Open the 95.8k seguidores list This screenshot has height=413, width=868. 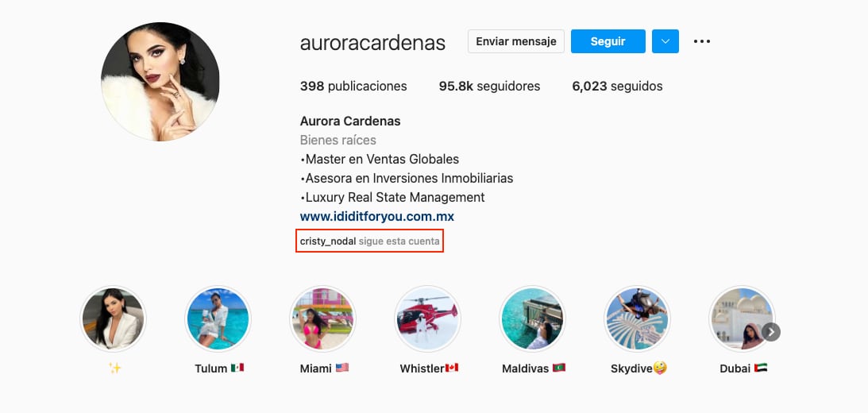pos(489,87)
